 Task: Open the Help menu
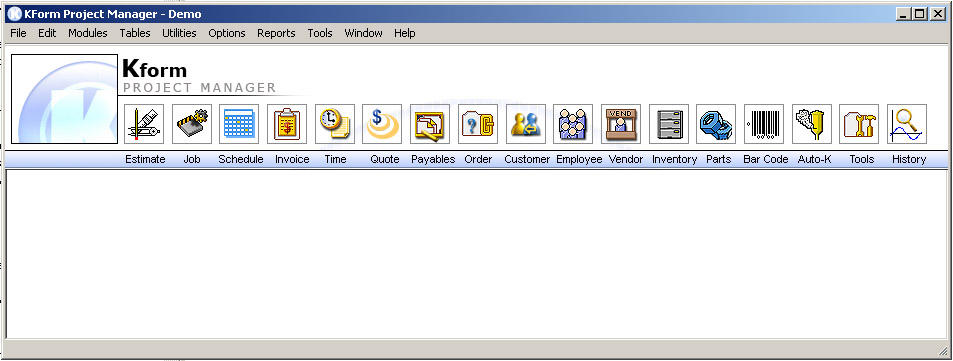click(405, 33)
